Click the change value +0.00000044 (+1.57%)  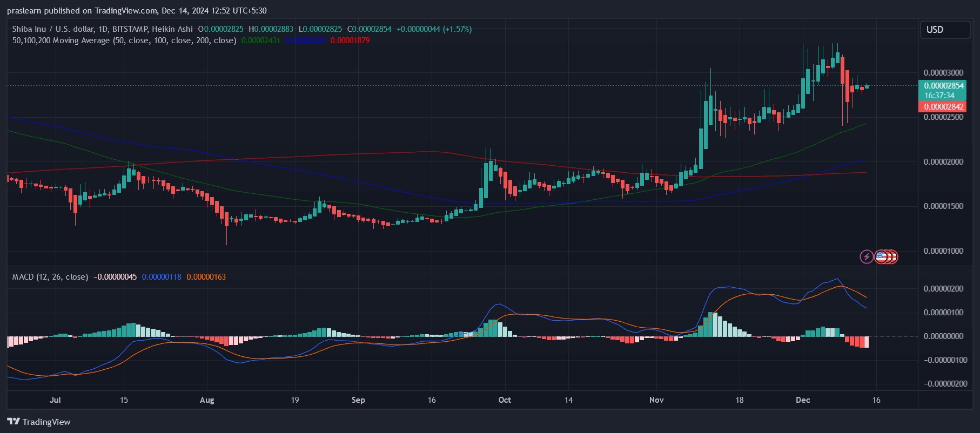pos(434,29)
